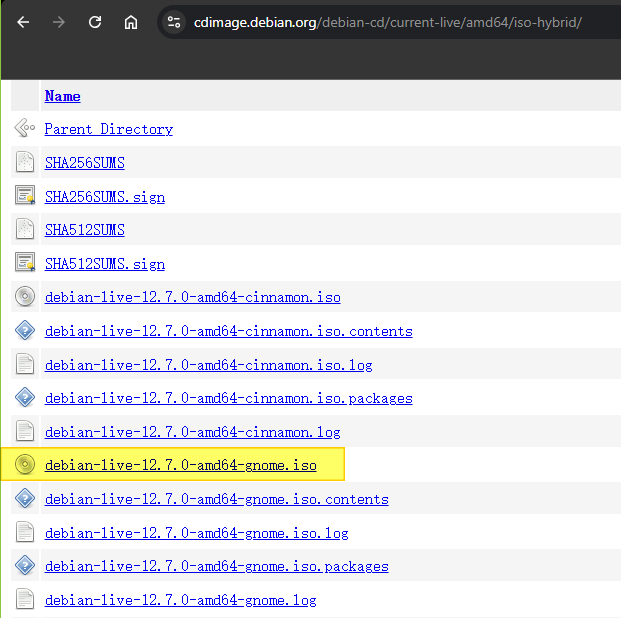Click disc icon beside cinnamon.iso

[x=25, y=296]
